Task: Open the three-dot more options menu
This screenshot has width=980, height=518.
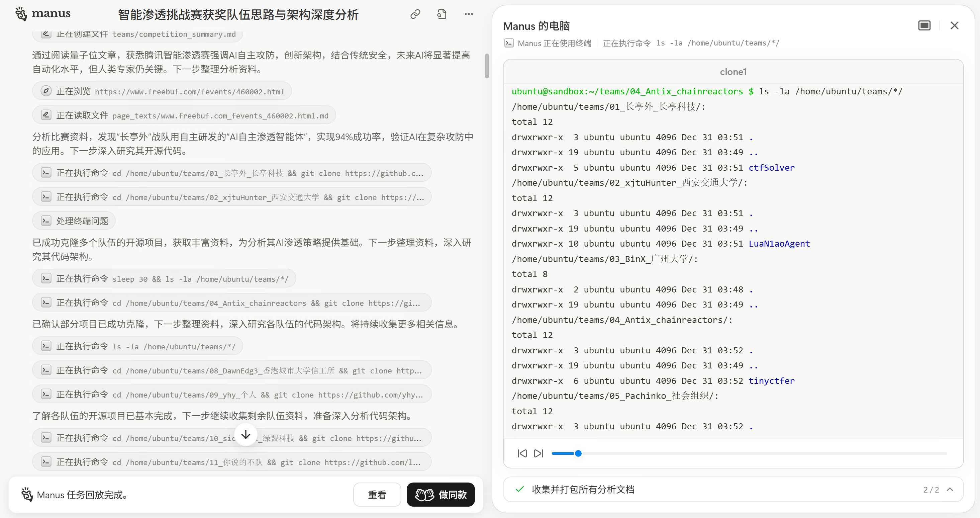Action: (x=469, y=14)
